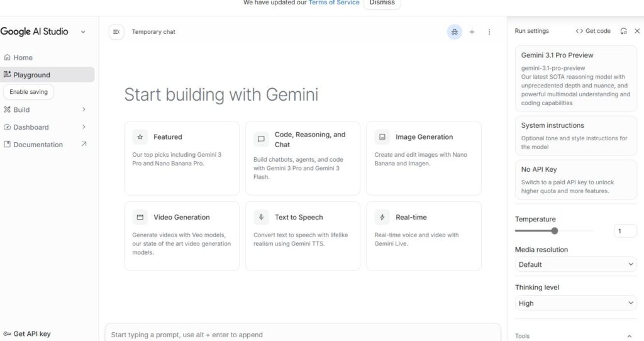This screenshot has height=341, width=644.
Task: Open the Real-time voice card
Action: point(423,235)
